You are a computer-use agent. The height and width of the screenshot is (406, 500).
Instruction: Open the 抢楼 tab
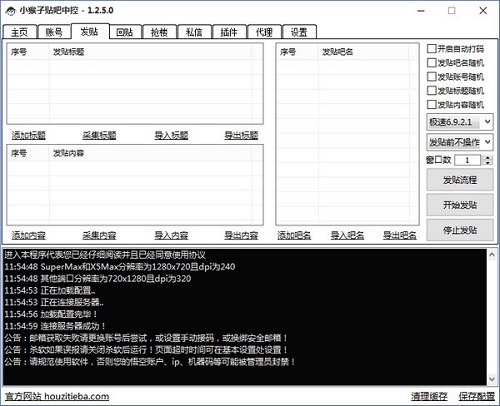tap(159, 32)
